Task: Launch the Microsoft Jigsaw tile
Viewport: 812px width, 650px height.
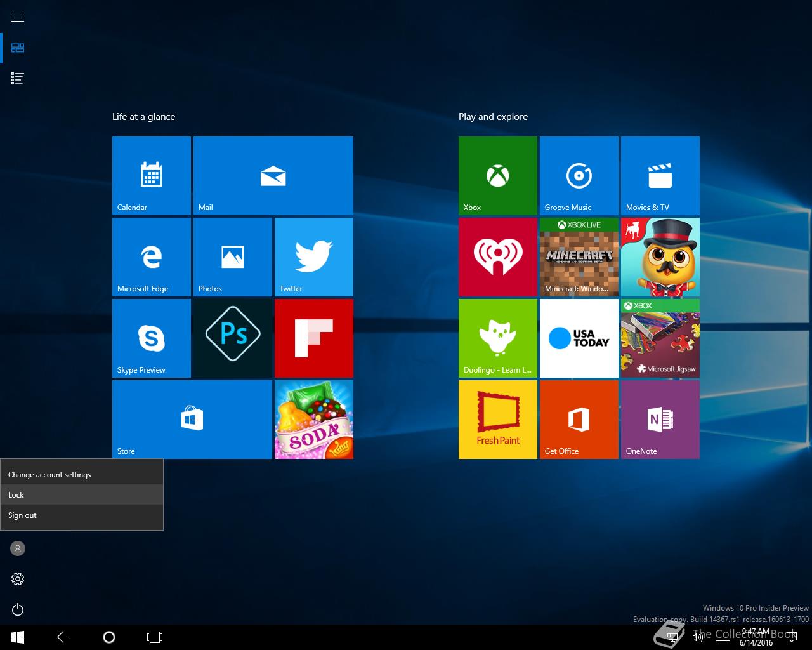Action: 660,338
